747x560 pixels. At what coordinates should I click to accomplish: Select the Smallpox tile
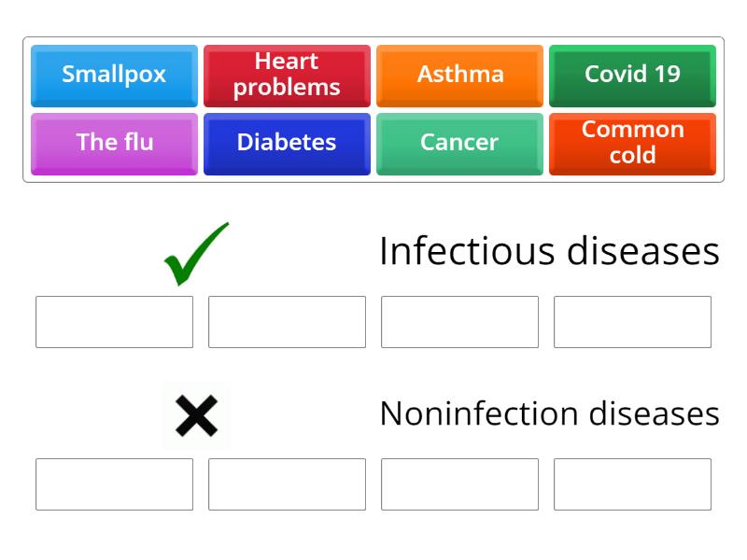114,76
